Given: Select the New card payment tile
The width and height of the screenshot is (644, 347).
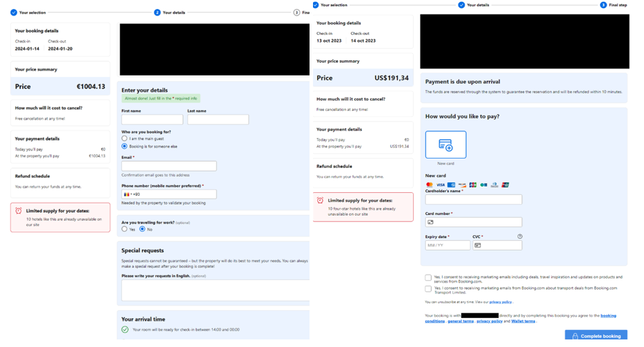Looking at the screenshot, I should click(445, 145).
